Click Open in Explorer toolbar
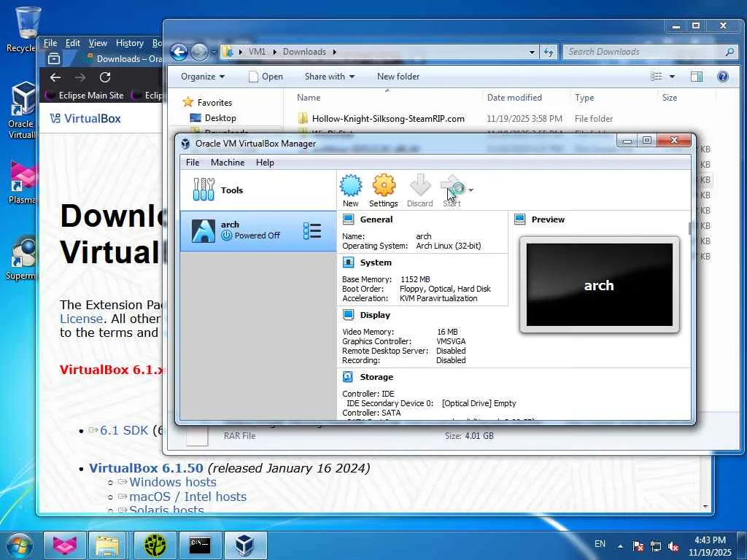This screenshot has height=560, width=747. pyautogui.click(x=266, y=77)
